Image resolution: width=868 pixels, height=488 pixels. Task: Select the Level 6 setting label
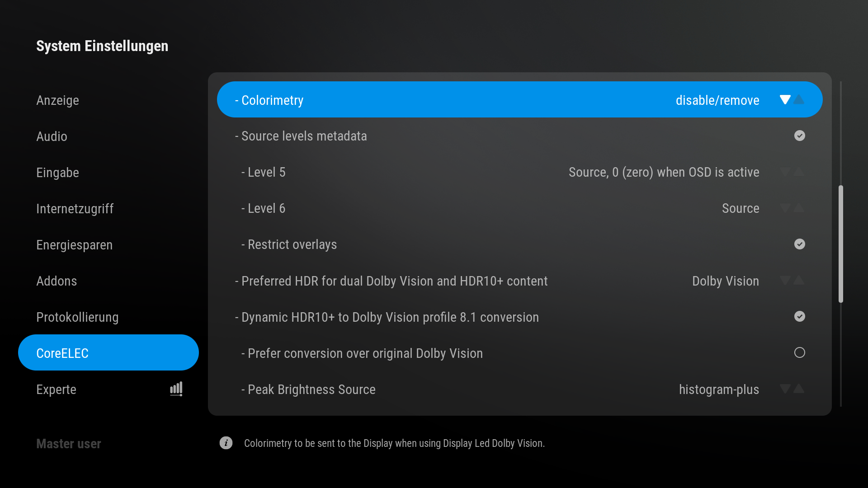(264, 208)
